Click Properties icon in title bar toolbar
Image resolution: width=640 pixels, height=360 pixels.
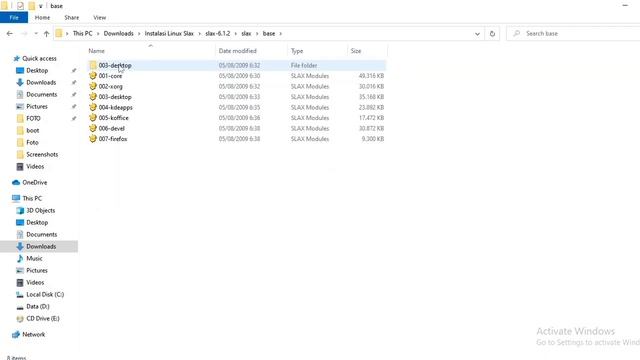(x=20, y=6)
